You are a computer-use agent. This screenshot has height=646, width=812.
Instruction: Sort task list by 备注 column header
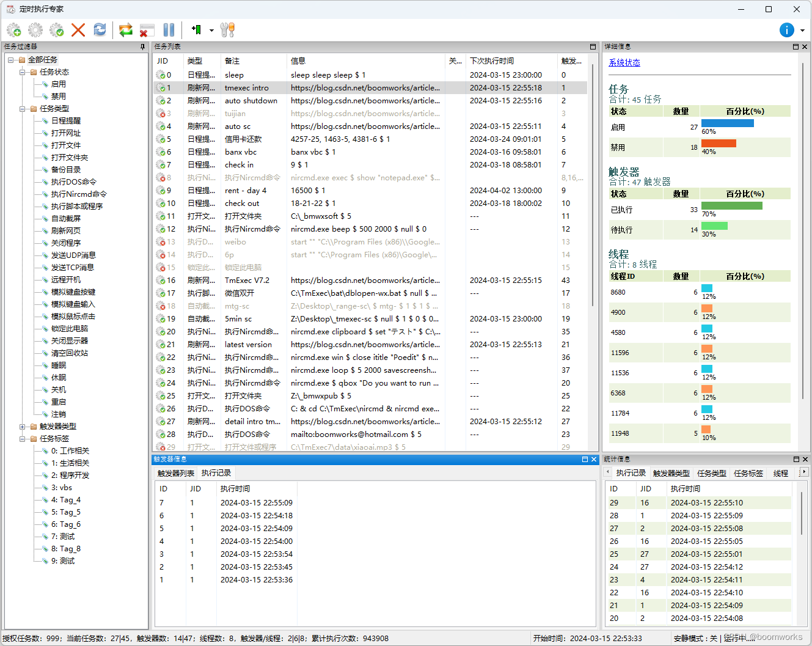point(254,61)
